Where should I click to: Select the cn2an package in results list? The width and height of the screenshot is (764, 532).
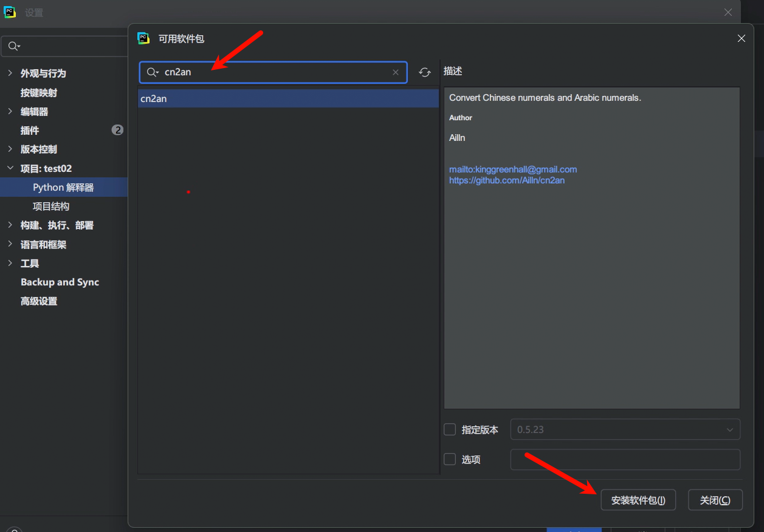point(288,98)
